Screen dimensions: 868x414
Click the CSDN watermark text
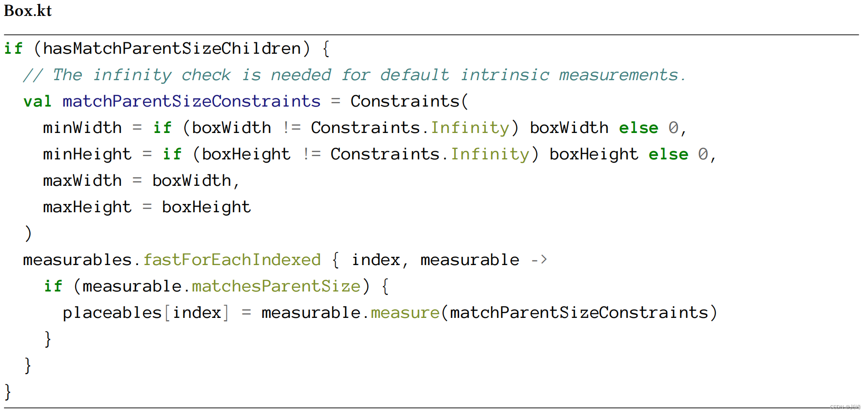point(845,407)
